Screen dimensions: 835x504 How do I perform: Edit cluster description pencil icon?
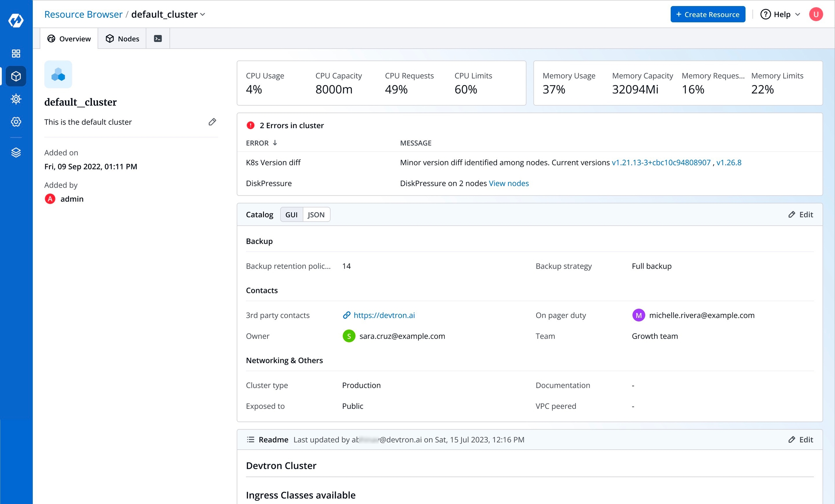(x=212, y=122)
